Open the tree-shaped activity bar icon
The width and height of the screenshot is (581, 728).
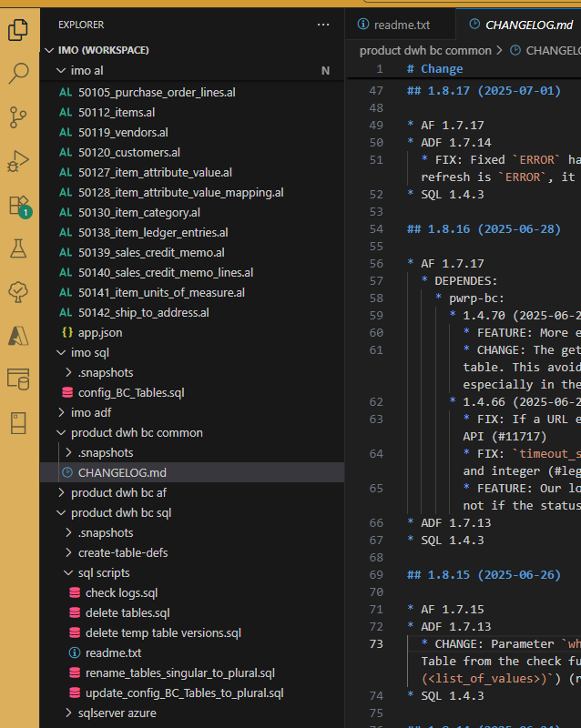pos(18,292)
